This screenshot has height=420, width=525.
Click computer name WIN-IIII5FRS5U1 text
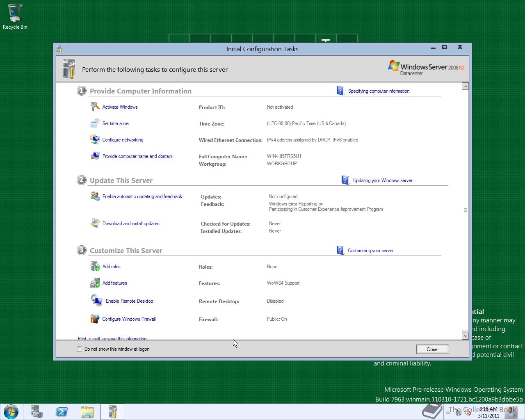(x=284, y=156)
